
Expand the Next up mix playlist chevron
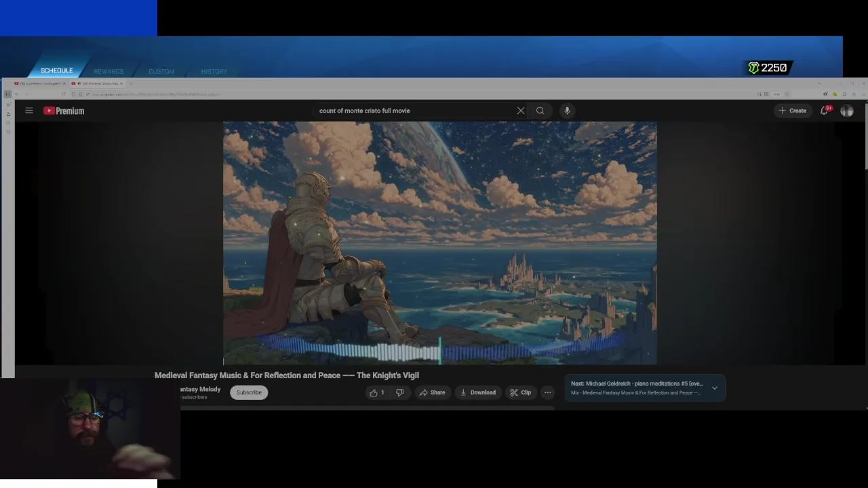point(714,388)
